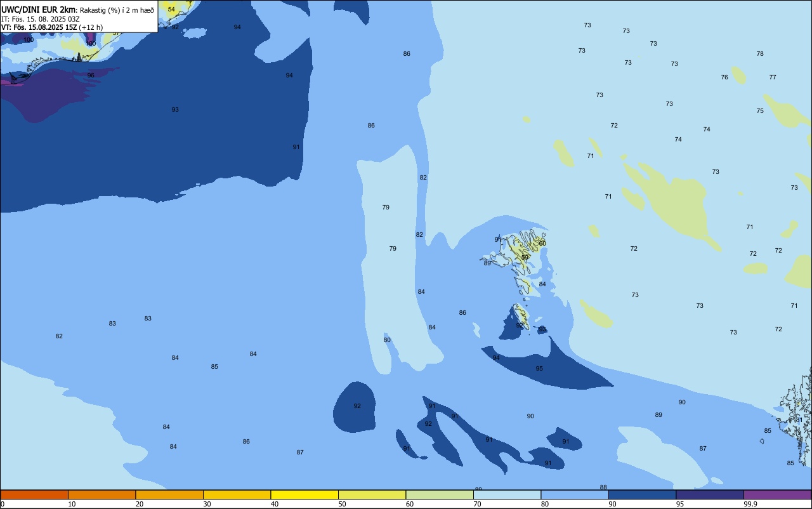Click legend scale label '10'

click(72, 504)
